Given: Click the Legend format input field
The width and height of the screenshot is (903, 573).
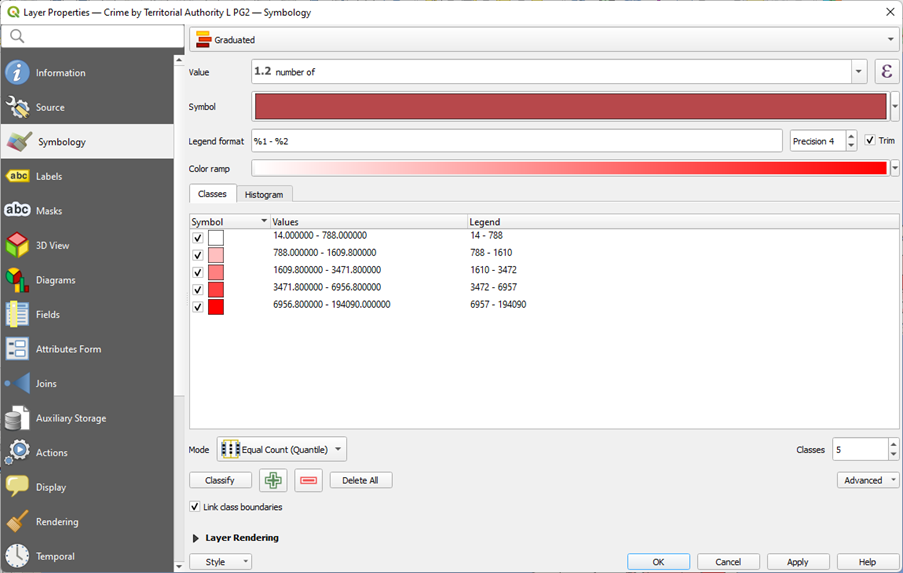Looking at the screenshot, I should [x=517, y=141].
